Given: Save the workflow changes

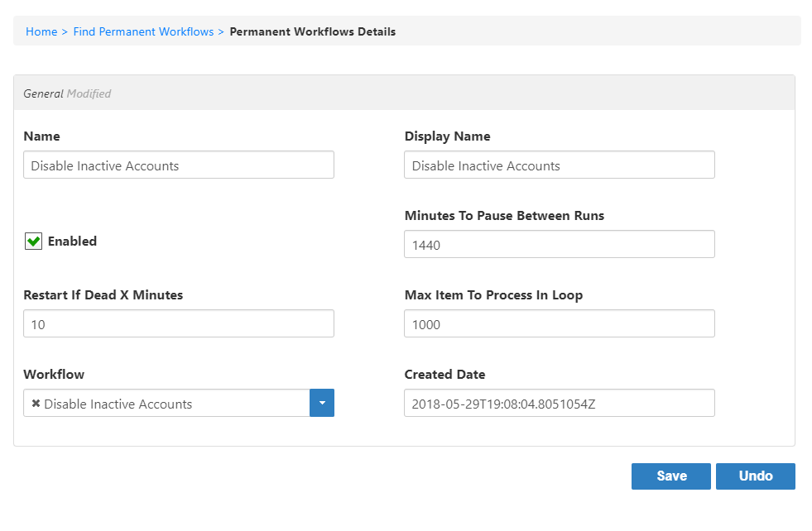Looking at the screenshot, I should (x=670, y=476).
